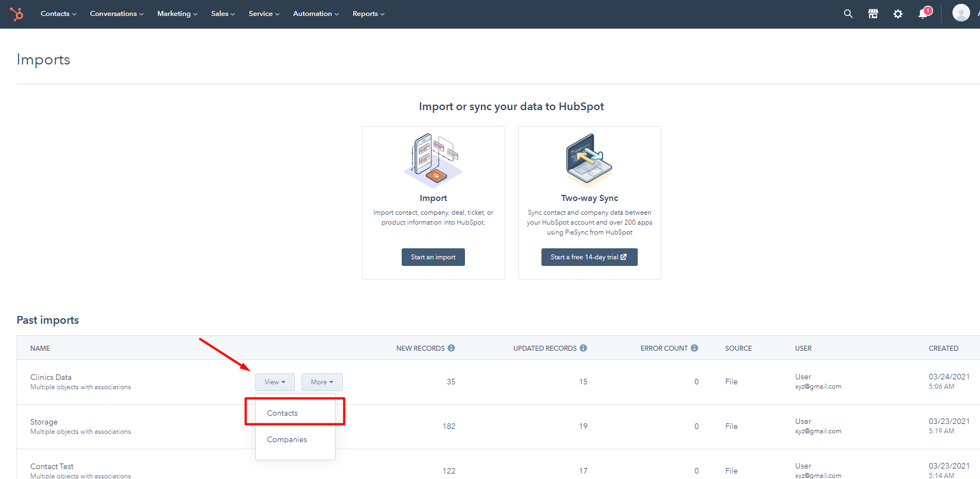This screenshot has width=980, height=479.
Task: Click the New Records info icon
Action: [451, 348]
